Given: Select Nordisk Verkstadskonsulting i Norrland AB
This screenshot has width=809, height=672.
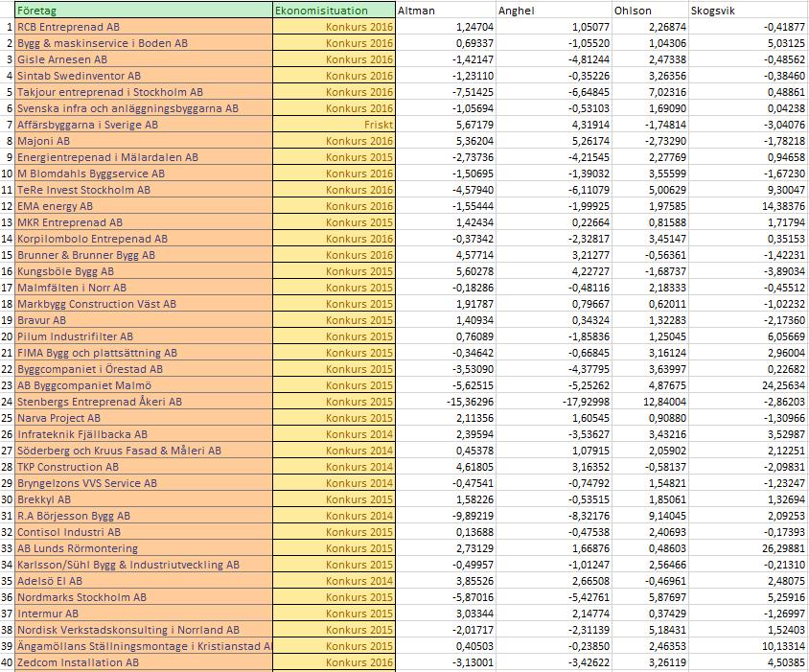Looking at the screenshot, I should (144, 630).
